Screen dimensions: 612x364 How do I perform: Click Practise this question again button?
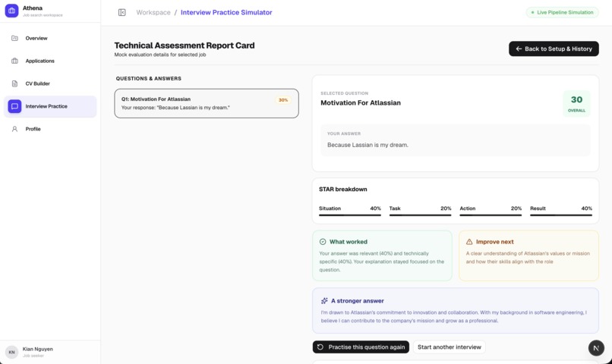pyautogui.click(x=361, y=347)
